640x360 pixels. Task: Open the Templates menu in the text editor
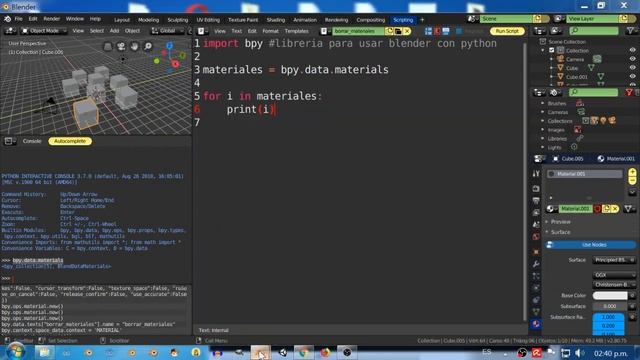click(x=297, y=31)
